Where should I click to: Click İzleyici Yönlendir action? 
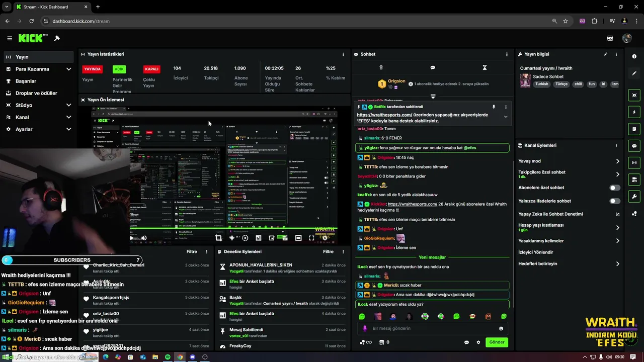click(x=535, y=252)
